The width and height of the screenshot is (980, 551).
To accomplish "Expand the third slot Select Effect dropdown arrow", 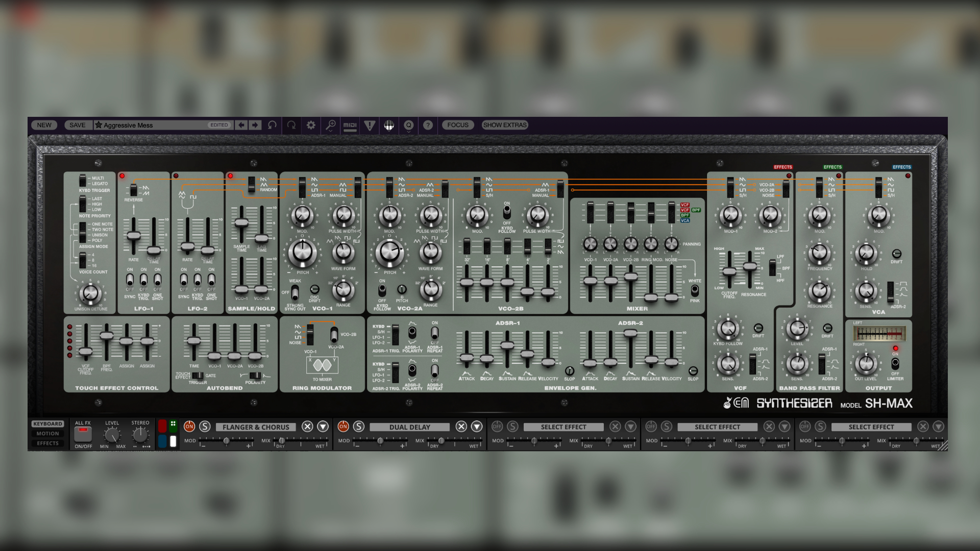I will (x=631, y=427).
